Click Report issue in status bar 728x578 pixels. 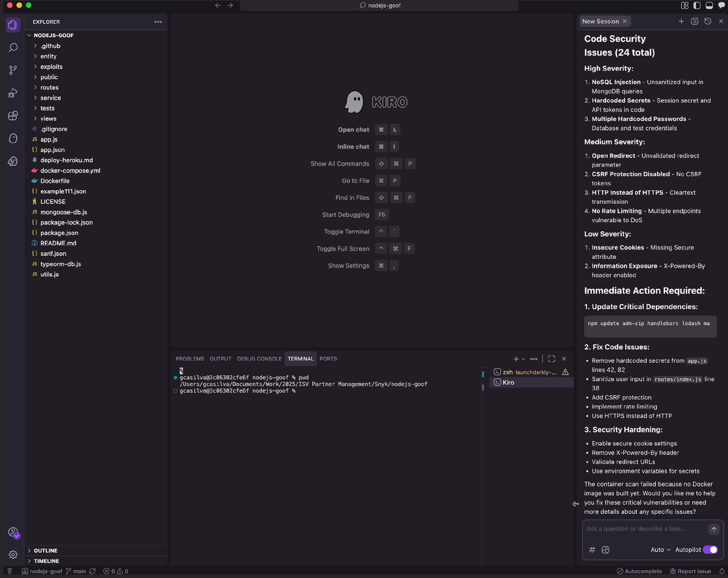tap(690, 571)
